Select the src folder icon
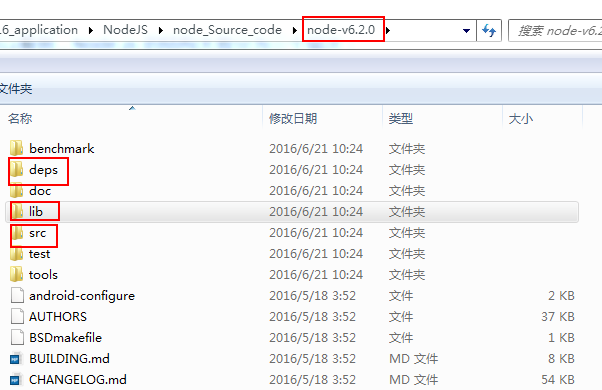The height and width of the screenshot is (390, 602). (x=17, y=233)
